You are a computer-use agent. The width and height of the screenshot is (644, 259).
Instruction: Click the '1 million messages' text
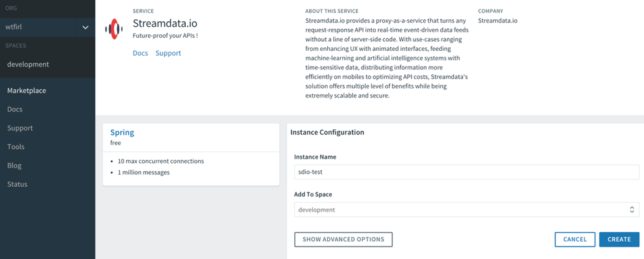coord(143,172)
